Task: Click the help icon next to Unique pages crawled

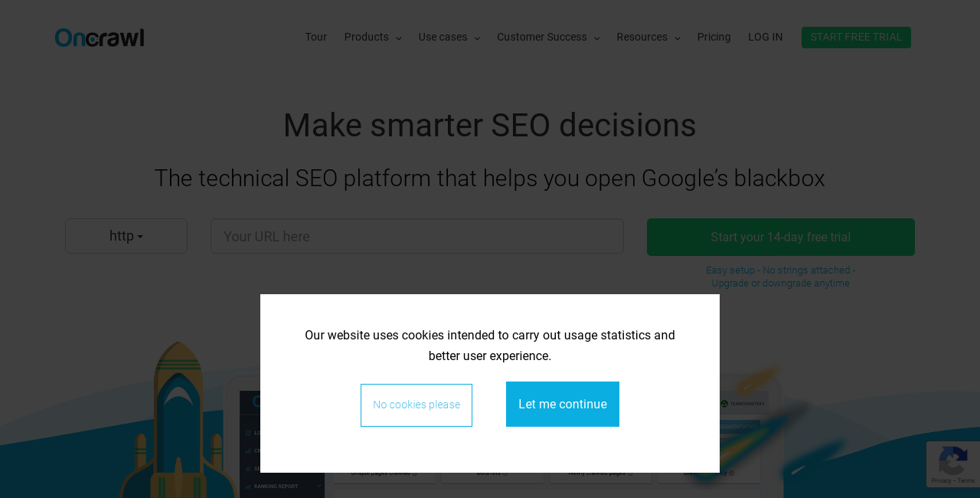Action: click(415, 473)
